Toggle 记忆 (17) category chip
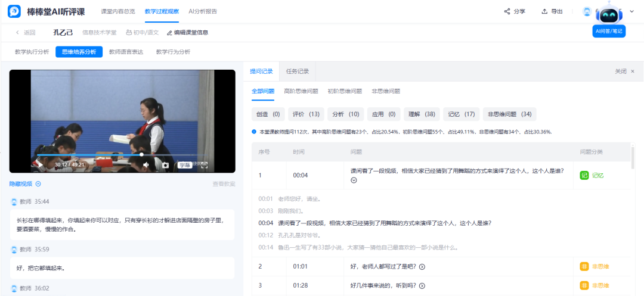644x296 pixels. 461,114
